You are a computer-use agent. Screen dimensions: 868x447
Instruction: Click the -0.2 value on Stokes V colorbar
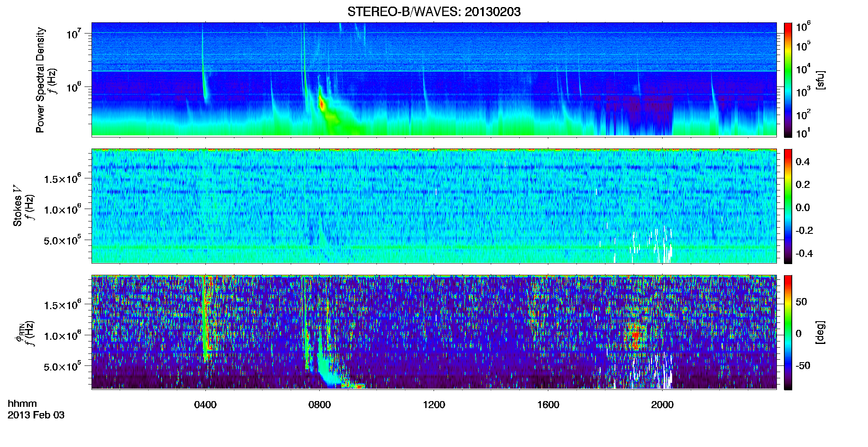[x=804, y=231]
